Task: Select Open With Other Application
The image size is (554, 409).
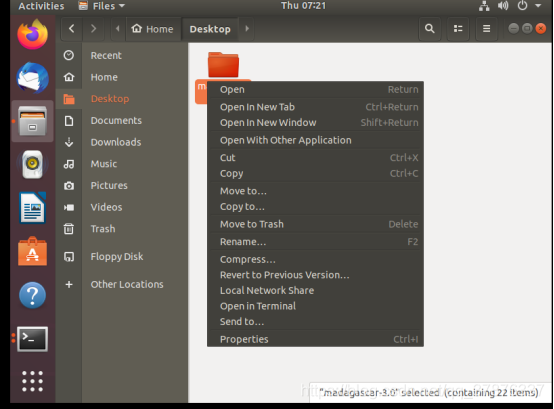Action: tap(316, 140)
